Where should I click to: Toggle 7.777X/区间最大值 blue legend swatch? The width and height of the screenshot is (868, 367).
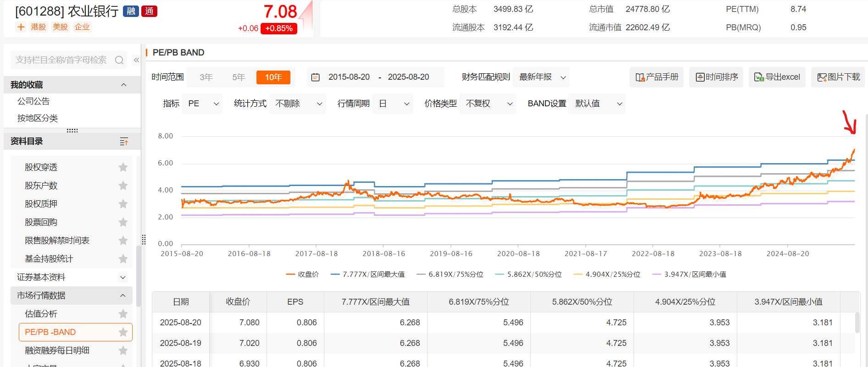point(335,274)
